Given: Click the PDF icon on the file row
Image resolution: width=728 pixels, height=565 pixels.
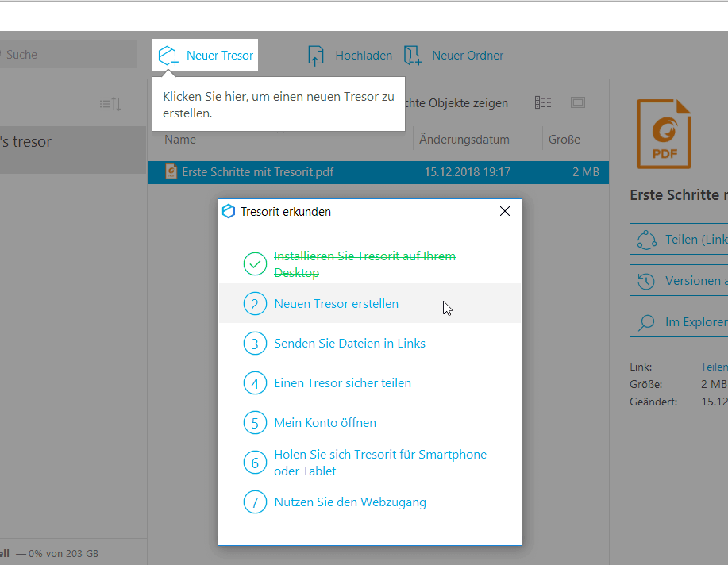Looking at the screenshot, I should (171, 171).
